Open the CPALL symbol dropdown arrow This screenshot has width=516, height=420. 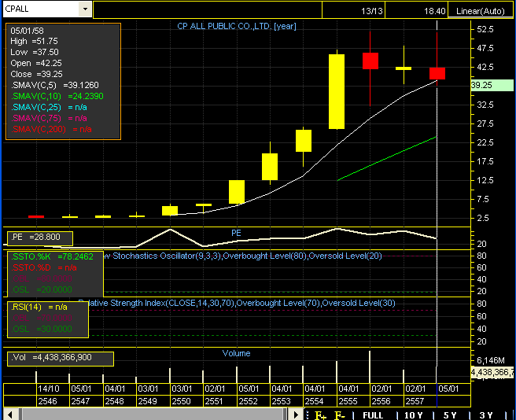85,9
